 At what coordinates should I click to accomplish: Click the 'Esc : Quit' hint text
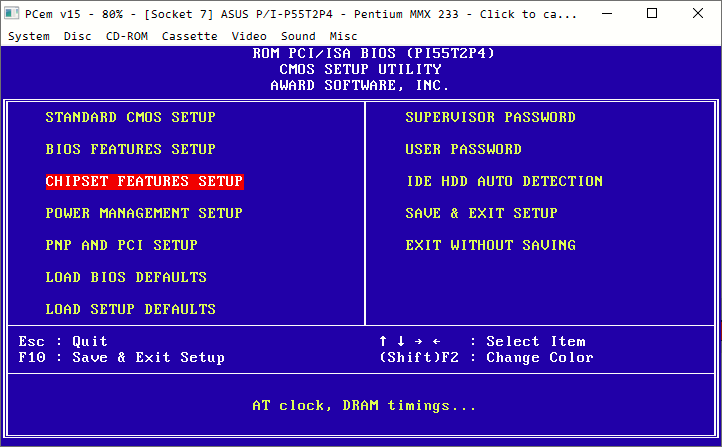(63, 341)
